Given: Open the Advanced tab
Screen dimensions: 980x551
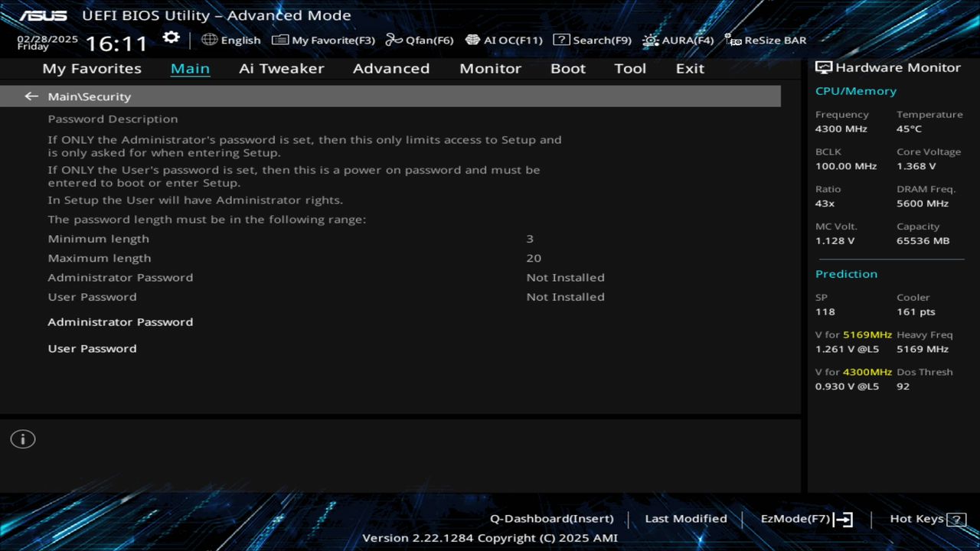Looking at the screenshot, I should click(391, 68).
